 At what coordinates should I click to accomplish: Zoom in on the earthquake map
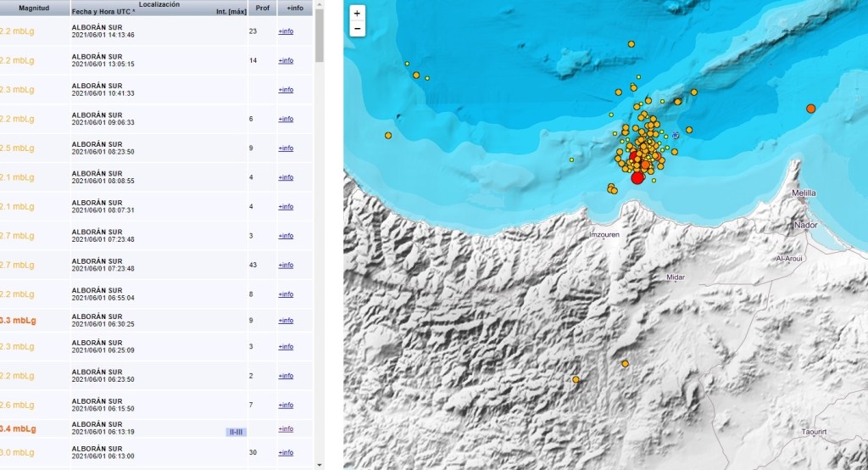pos(357,14)
